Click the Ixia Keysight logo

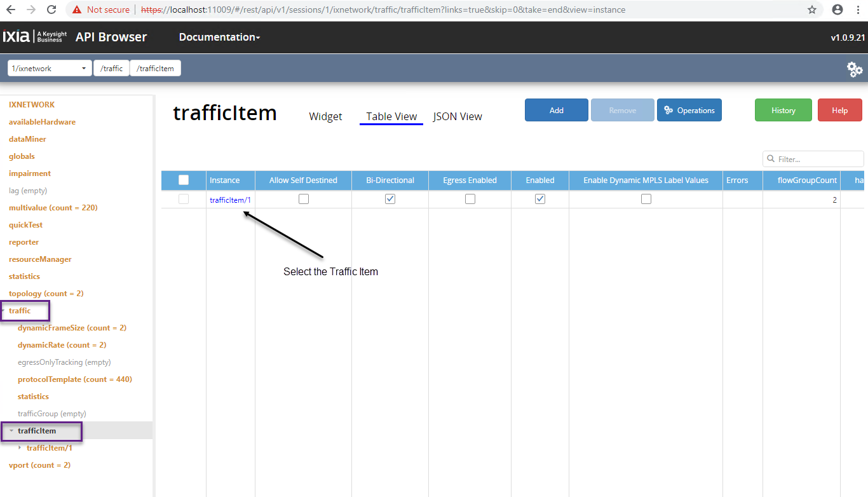click(34, 37)
